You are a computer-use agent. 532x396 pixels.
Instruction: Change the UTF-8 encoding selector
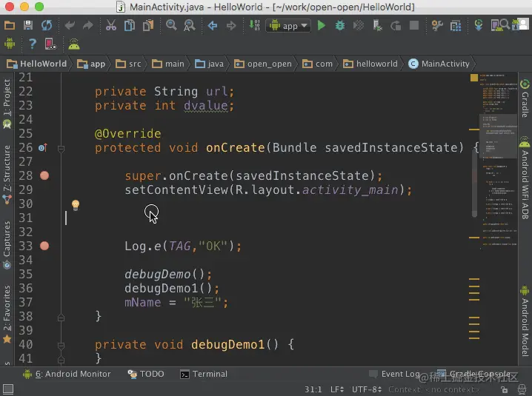367,389
